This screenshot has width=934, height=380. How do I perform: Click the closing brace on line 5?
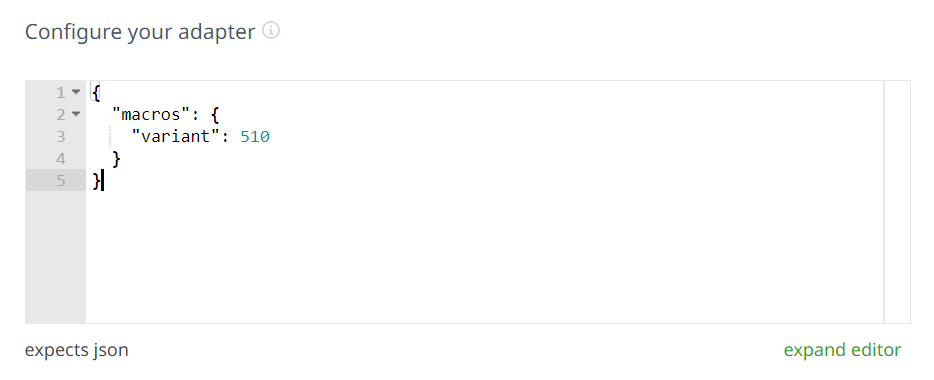pos(96,180)
